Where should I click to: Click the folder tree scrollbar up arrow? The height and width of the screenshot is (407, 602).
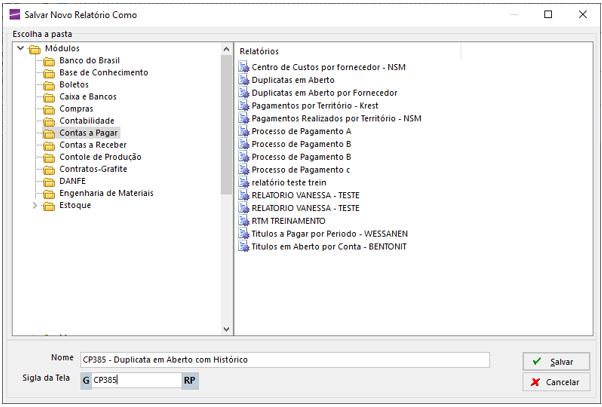[227, 49]
